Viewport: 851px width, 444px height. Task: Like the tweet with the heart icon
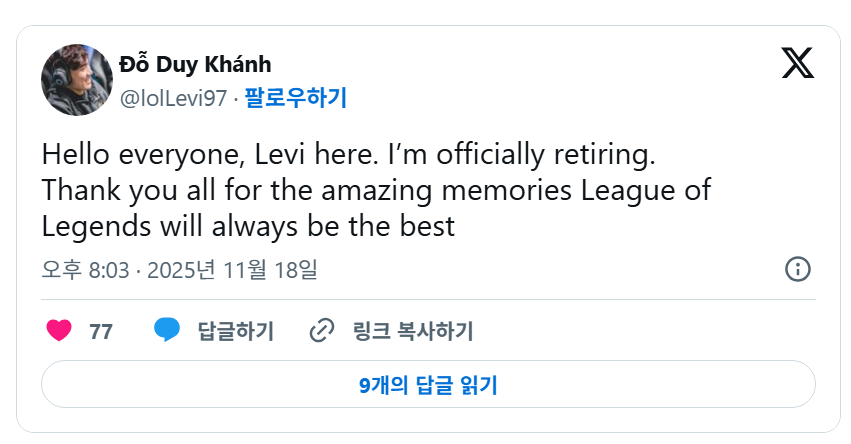pyautogui.click(x=59, y=330)
